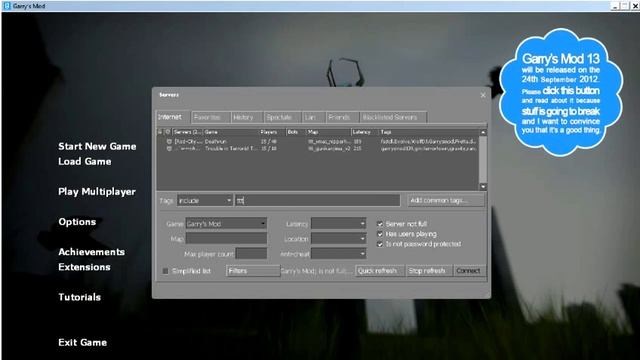Open the Latency filter dropdown

coord(338,224)
